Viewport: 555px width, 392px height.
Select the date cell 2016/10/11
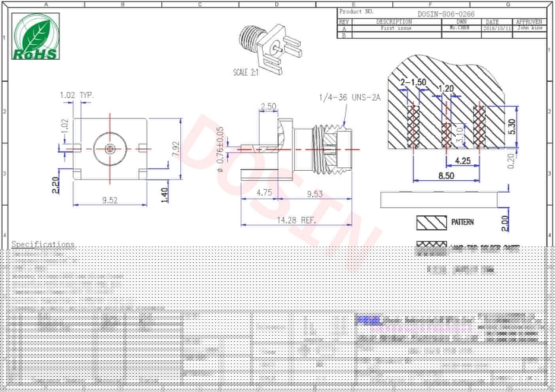[497, 28]
